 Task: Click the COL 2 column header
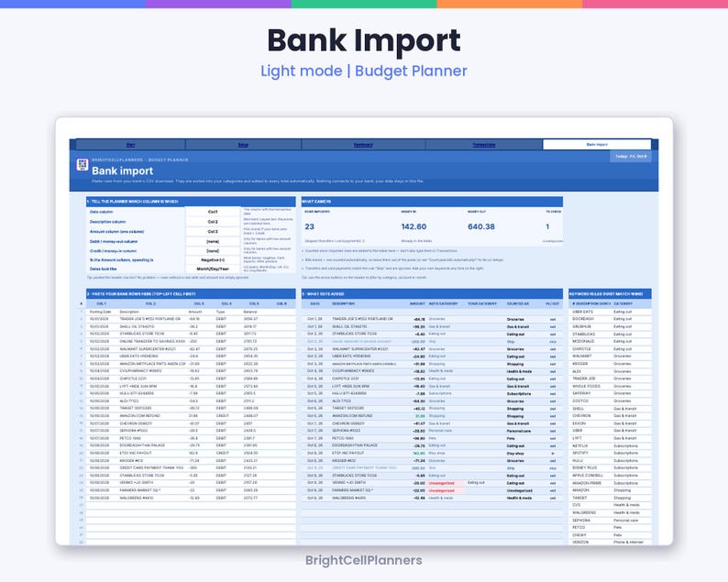[151, 303]
